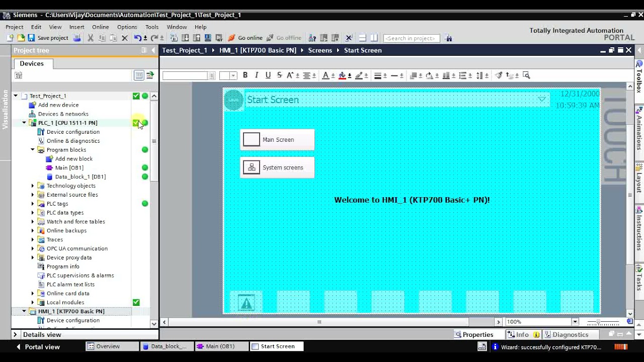Click the zoom selection magnifier icon
This screenshot has height=362, width=644.
pyautogui.click(x=527, y=75)
